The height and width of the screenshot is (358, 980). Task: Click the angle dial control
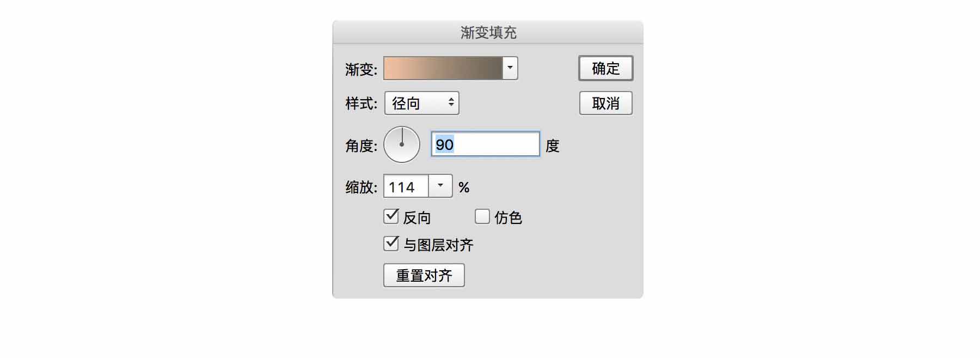[x=402, y=145]
